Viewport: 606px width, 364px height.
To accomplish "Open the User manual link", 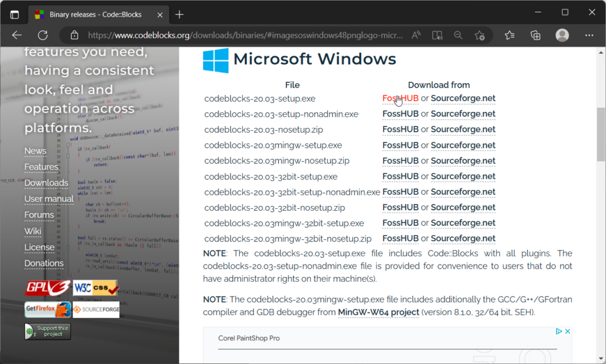I will 49,199.
